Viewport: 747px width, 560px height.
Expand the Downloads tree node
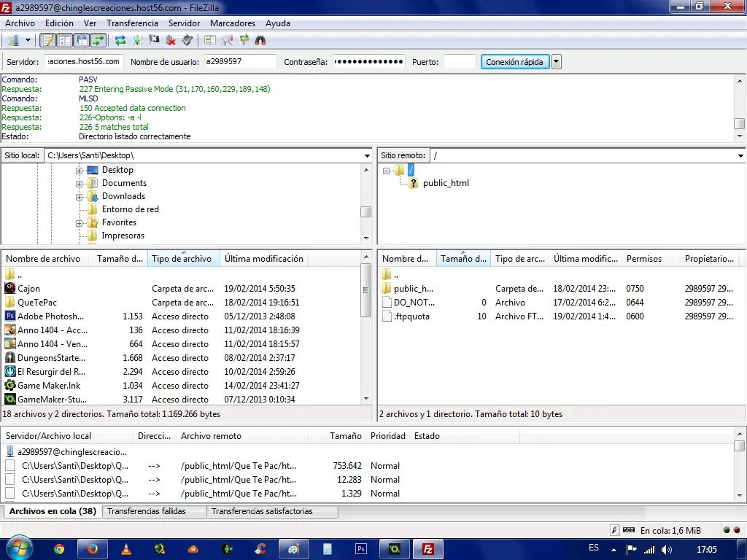[79, 197]
